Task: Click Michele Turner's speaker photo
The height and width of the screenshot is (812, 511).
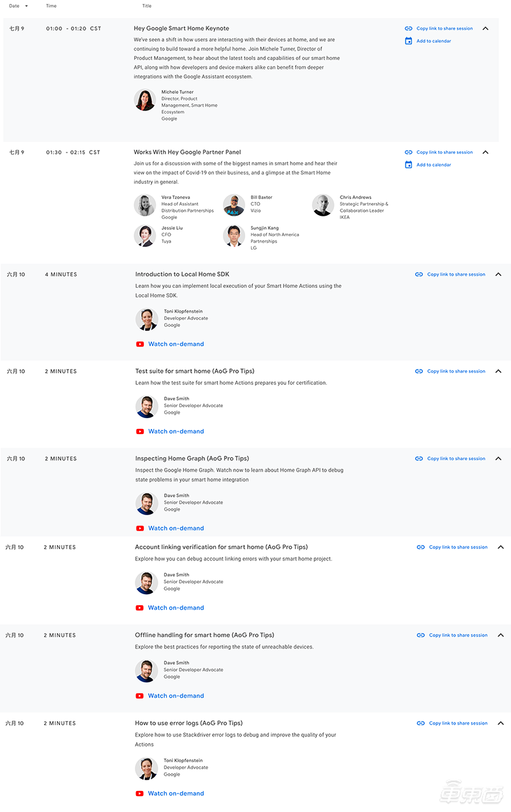Action: [145, 100]
